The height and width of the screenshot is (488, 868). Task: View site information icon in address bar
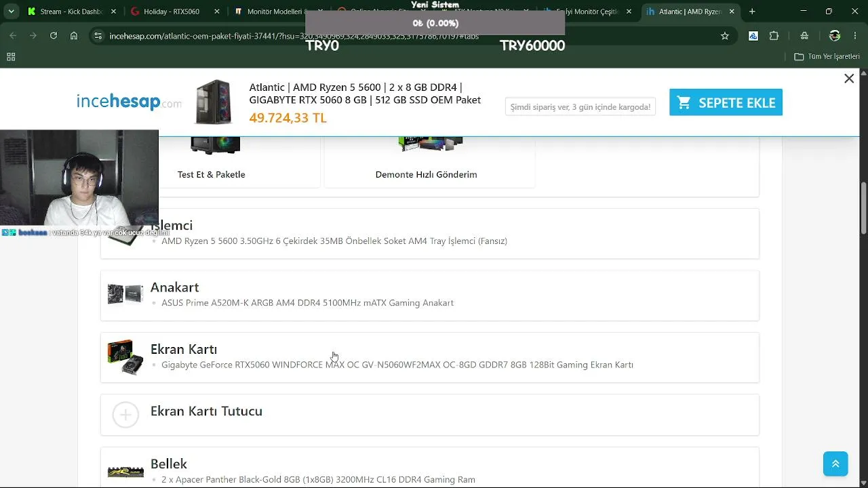click(98, 36)
